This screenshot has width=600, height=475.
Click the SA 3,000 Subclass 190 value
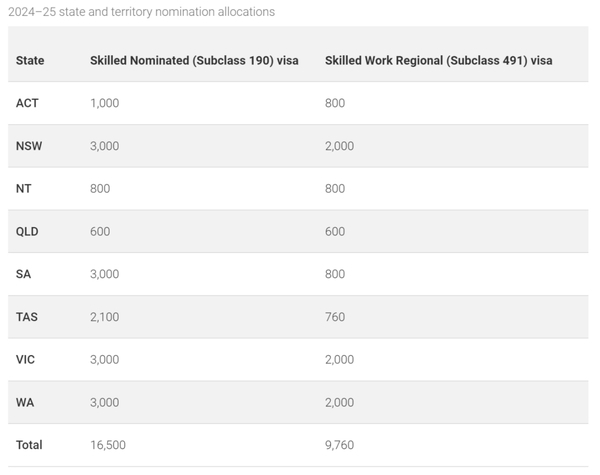pyautogui.click(x=104, y=274)
